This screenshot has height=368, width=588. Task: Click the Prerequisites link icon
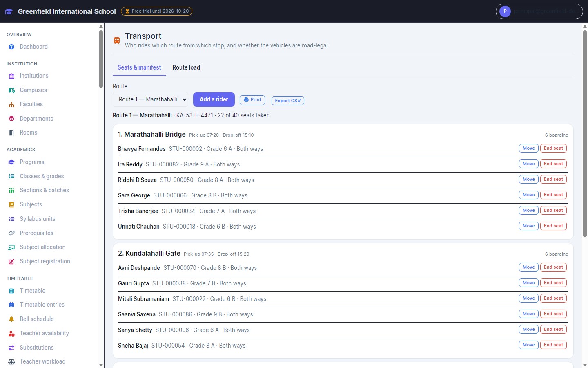tap(11, 233)
